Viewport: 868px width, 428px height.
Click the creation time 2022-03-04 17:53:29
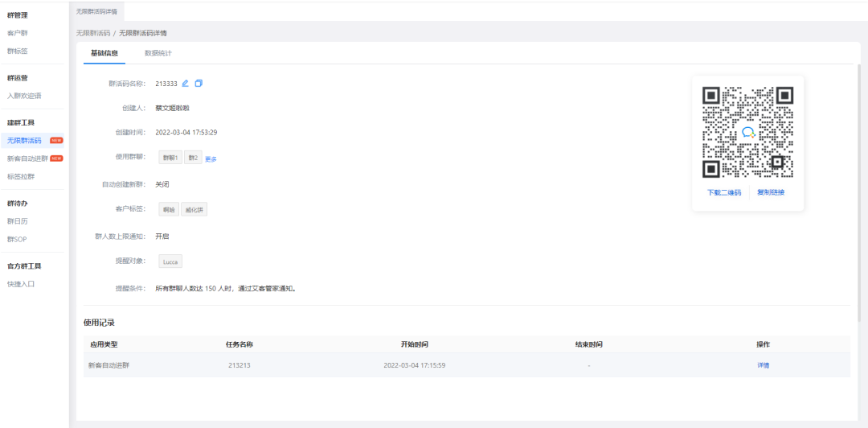coord(186,133)
